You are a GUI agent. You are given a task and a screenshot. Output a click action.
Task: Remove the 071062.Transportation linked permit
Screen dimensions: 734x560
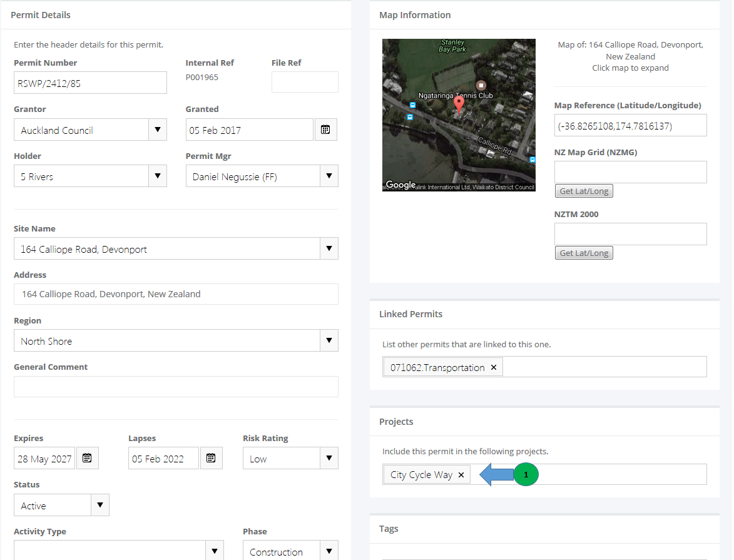494,367
